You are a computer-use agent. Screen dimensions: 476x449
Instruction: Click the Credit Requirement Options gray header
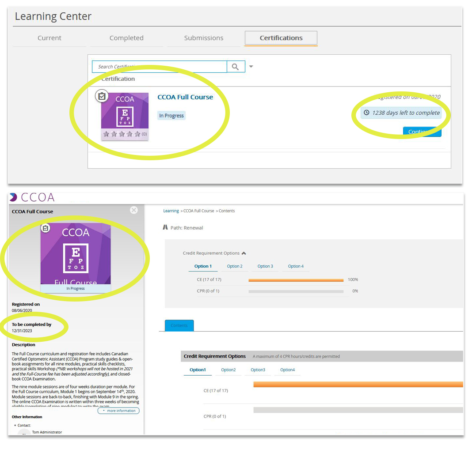[322, 356]
